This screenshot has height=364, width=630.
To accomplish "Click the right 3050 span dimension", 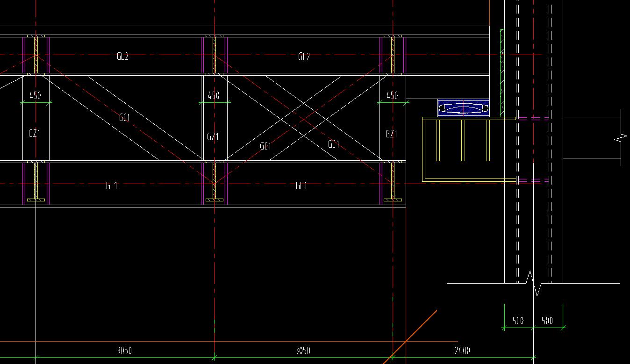I will pos(303,350).
